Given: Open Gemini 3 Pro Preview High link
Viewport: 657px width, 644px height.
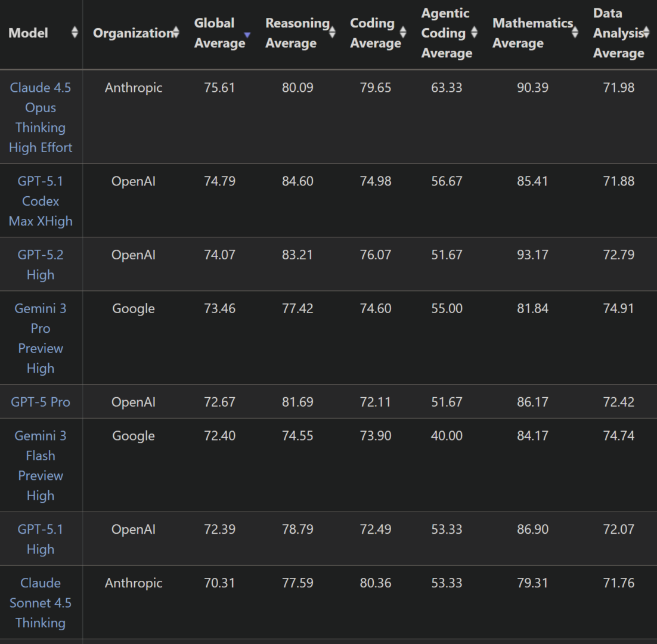Looking at the screenshot, I should point(41,338).
